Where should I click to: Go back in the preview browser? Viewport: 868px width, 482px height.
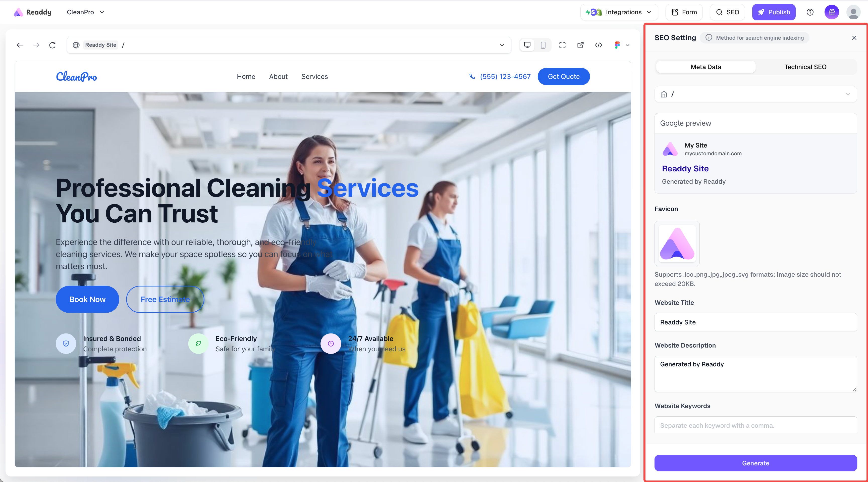[x=20, y=45]
